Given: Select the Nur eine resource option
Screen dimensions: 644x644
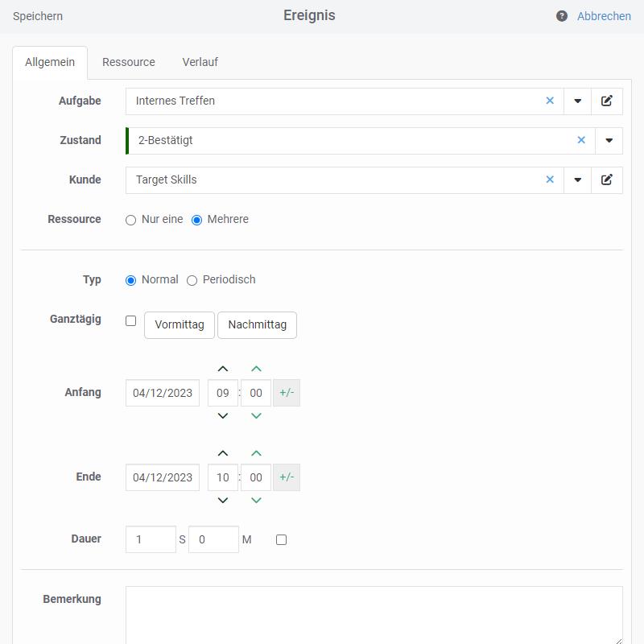Looking at the screenshot, I should (x=131, y=220).
